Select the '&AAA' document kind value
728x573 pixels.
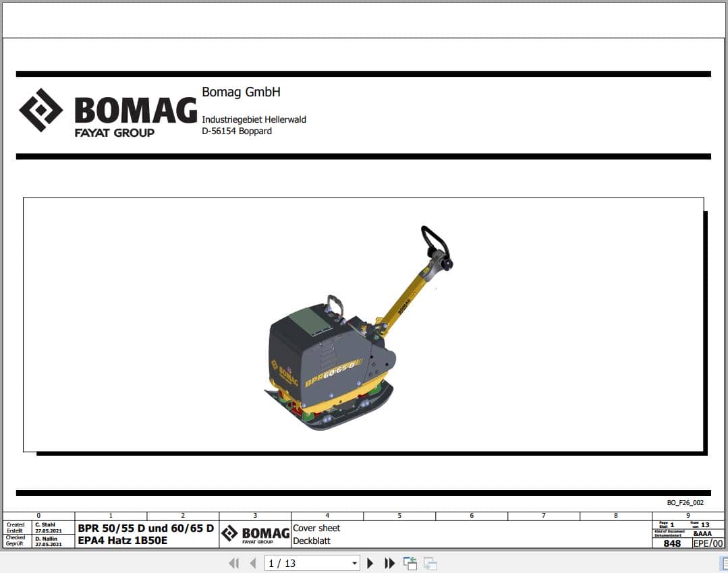702,533
